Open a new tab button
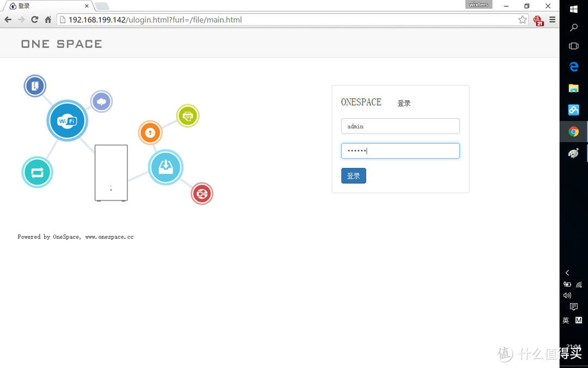This screenshot has width=588, height=368. (x=102, y=6)
